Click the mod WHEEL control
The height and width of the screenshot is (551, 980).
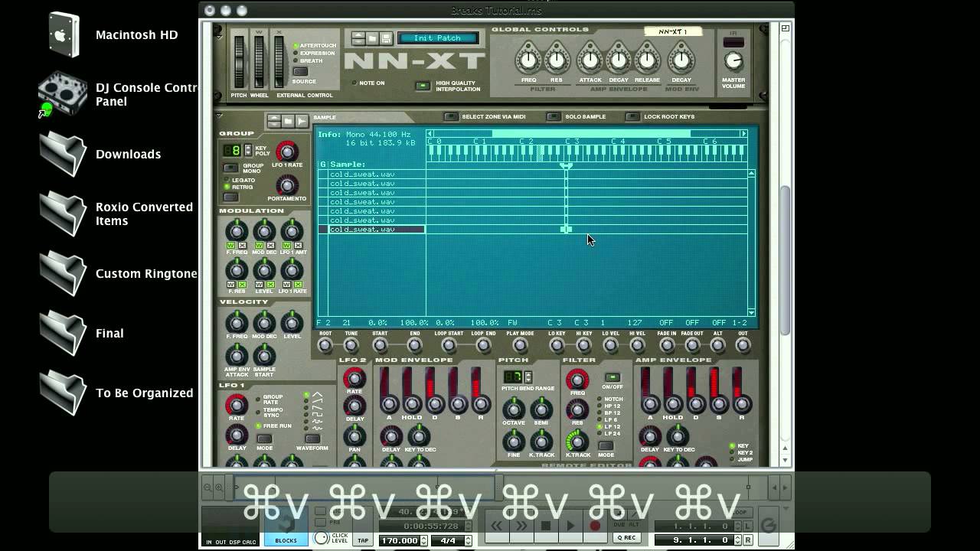[260, 61]
